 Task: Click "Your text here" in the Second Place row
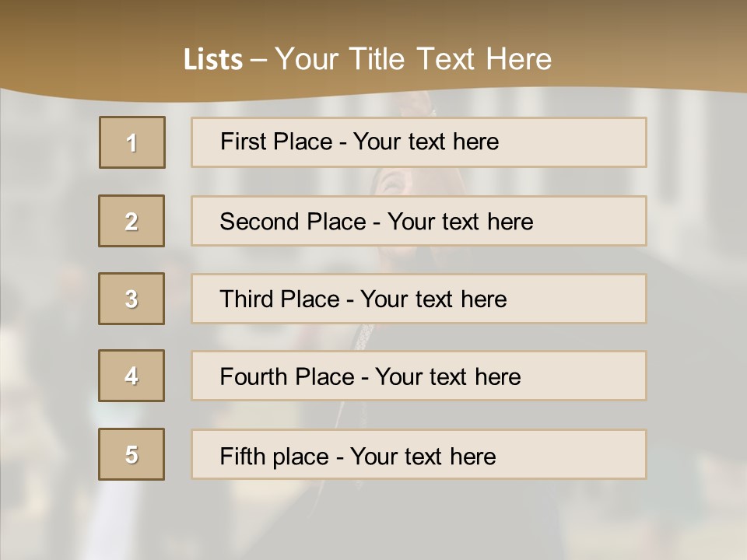pos(460,222)
